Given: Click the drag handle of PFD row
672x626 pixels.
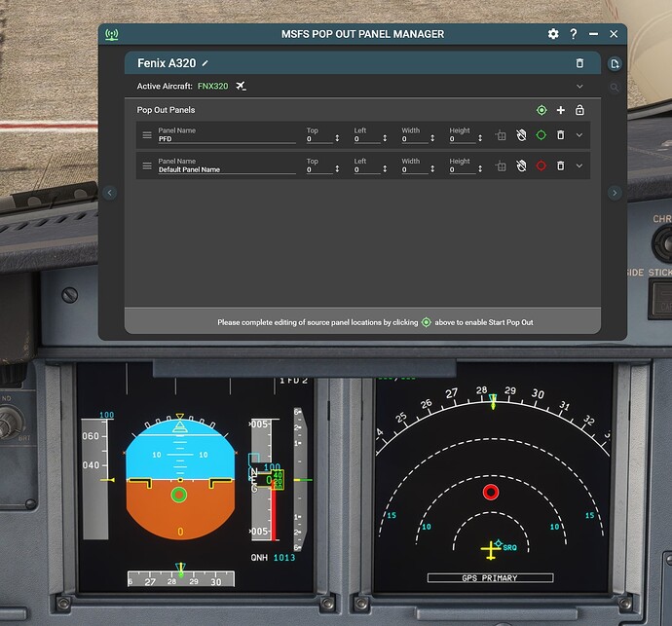Looking at the screenshot, I should tap(147, 135).
